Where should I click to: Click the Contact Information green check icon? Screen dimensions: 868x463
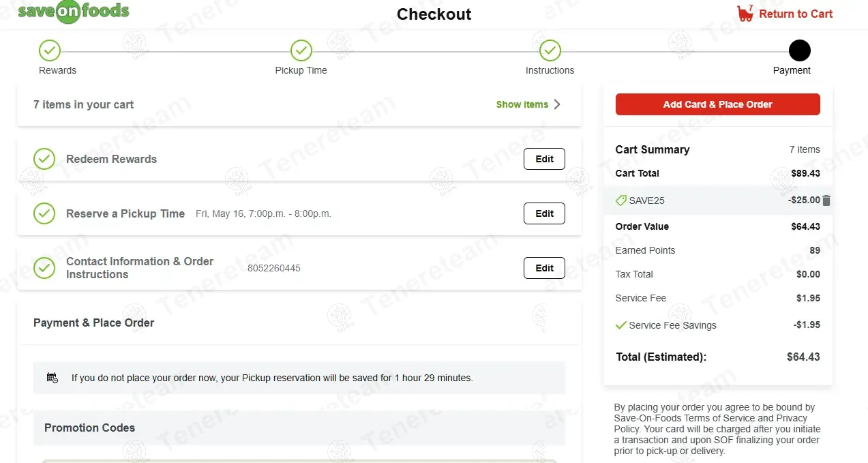pos(44,268)
